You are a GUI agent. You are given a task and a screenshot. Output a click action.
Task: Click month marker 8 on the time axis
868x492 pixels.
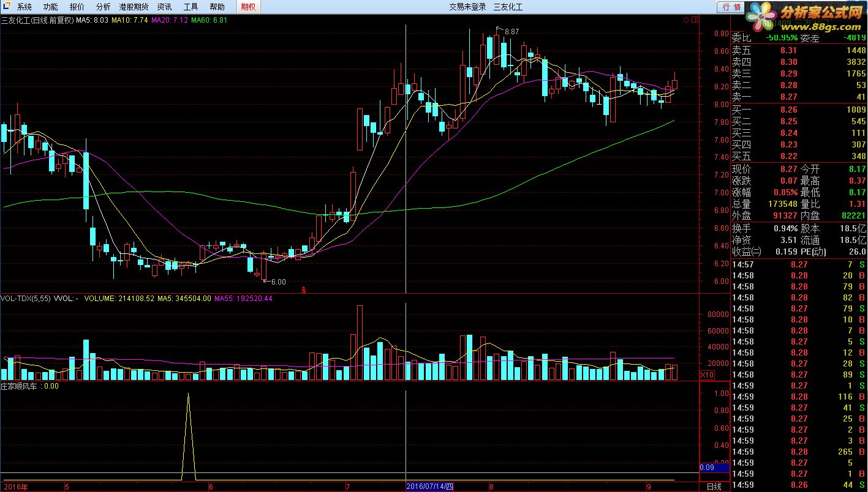click(x=491, y=487)
